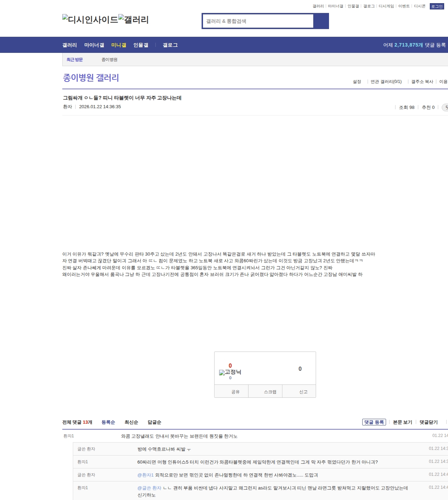Sort comments by 최신순
448x500 pixels.
pos(131,422)
